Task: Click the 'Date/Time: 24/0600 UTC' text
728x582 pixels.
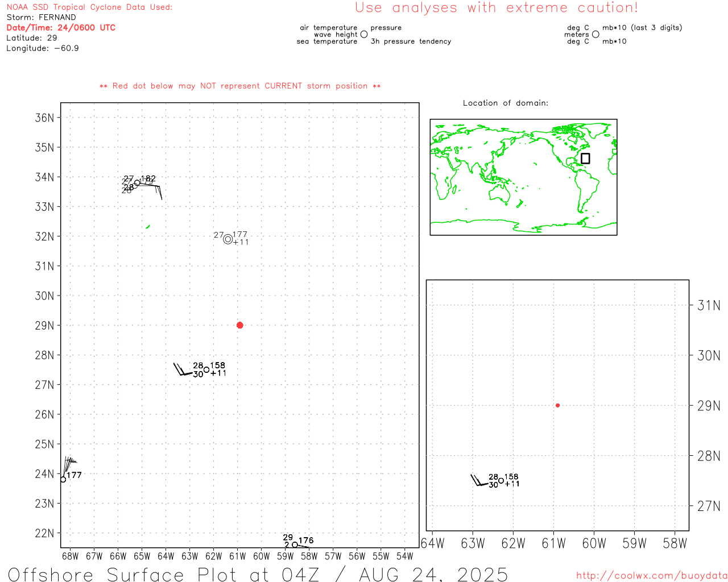Action: click(x=61, y=27)
